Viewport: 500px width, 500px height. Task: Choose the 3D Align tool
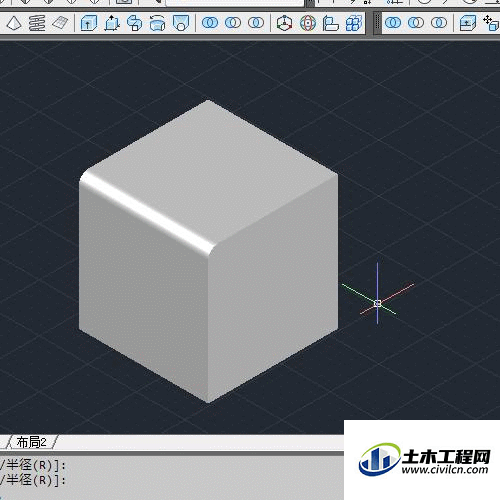click(330, 23)
